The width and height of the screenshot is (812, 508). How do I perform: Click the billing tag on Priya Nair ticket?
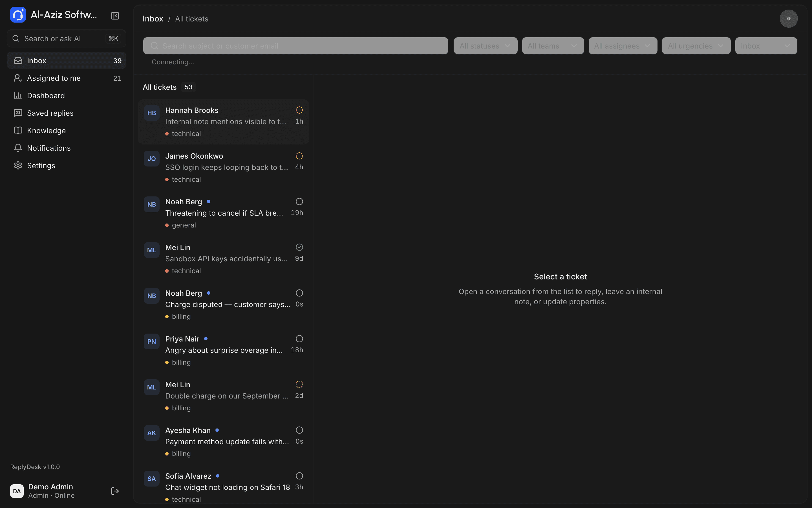(x=178, y=362)
